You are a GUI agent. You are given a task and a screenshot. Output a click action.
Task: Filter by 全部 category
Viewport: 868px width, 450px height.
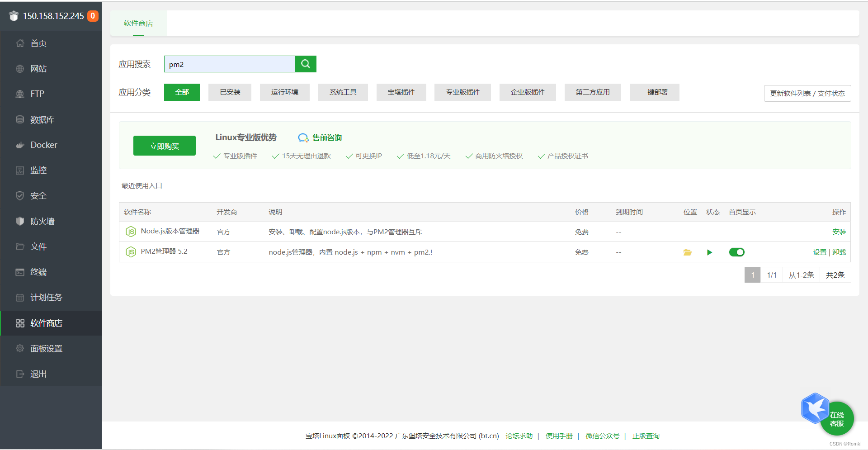coord(182,92)
